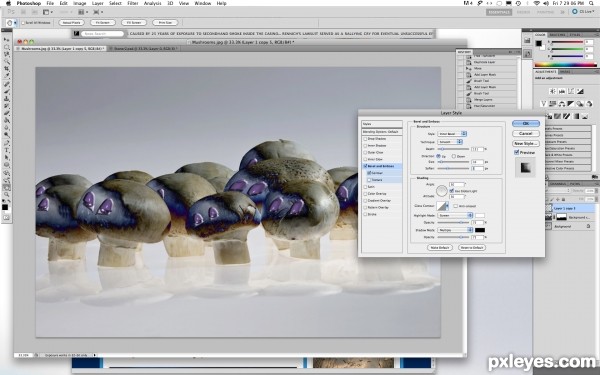Enable the Drop Shadow checkbox
The height and width of the screenshot is (375, 600).
(365, 139)
